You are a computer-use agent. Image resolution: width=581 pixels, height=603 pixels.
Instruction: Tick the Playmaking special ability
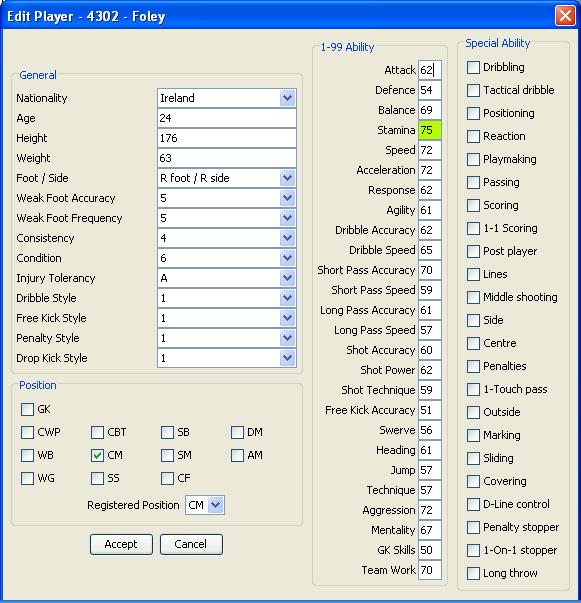click(473, 159)
